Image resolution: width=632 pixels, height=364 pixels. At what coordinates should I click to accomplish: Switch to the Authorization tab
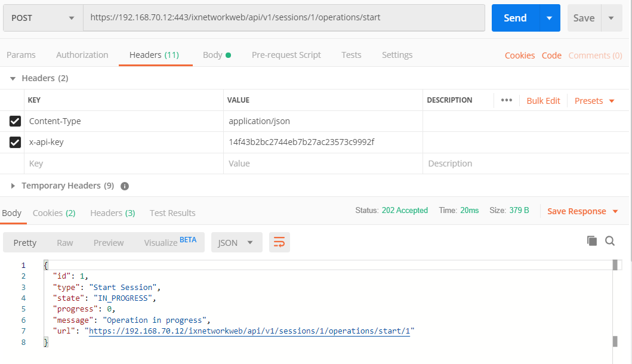pos(82,55)
